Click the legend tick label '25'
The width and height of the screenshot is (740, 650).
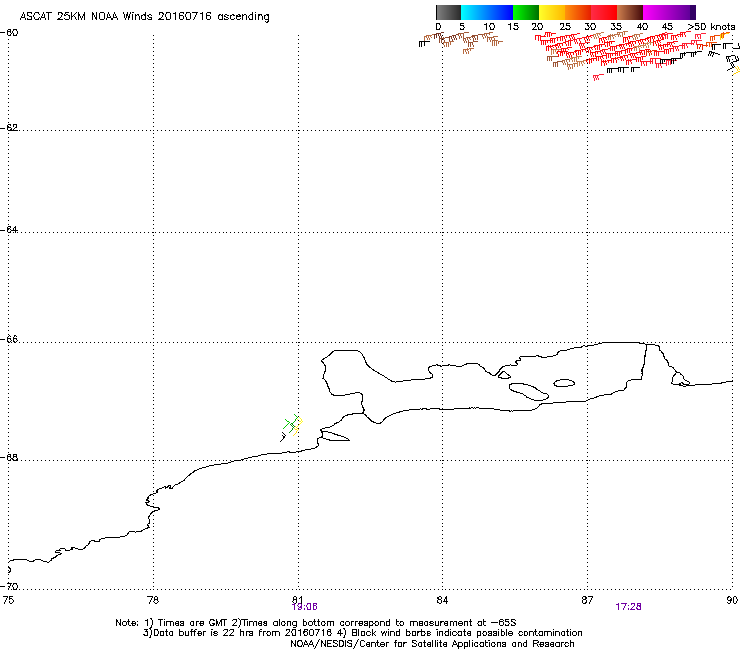tap(565, 27)
